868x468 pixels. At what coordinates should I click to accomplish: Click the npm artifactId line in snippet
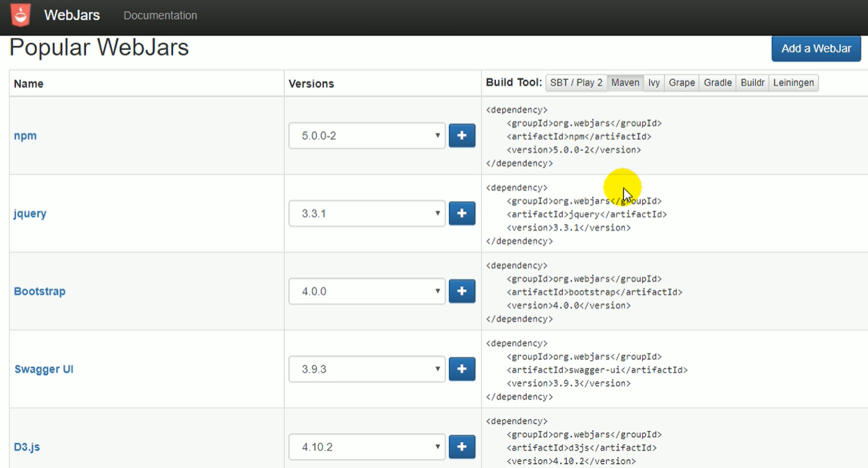[579, 137]
